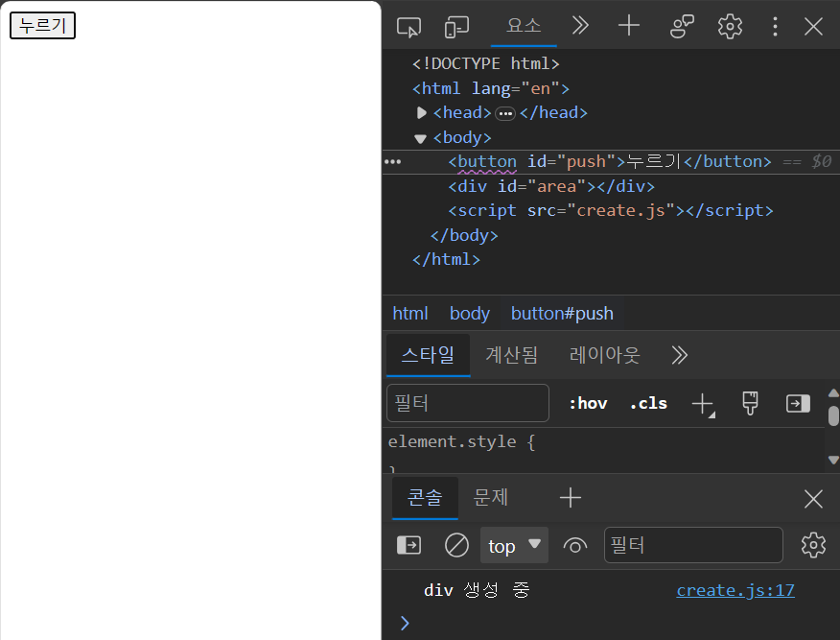Add a drawer tool with plus icon
Screen dimensions: 840x640
point(570,498)
